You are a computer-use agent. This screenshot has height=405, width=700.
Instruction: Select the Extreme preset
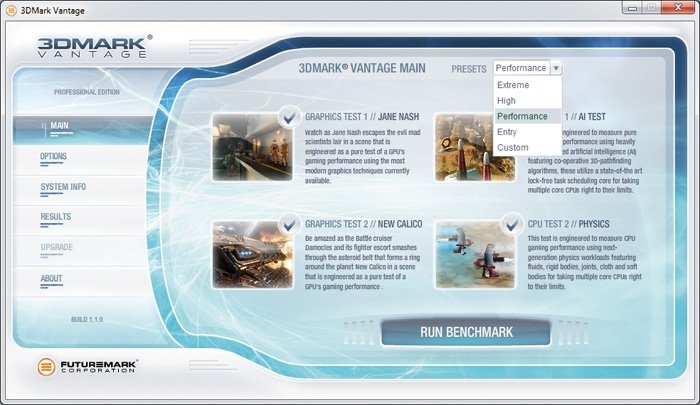point(527,85)
